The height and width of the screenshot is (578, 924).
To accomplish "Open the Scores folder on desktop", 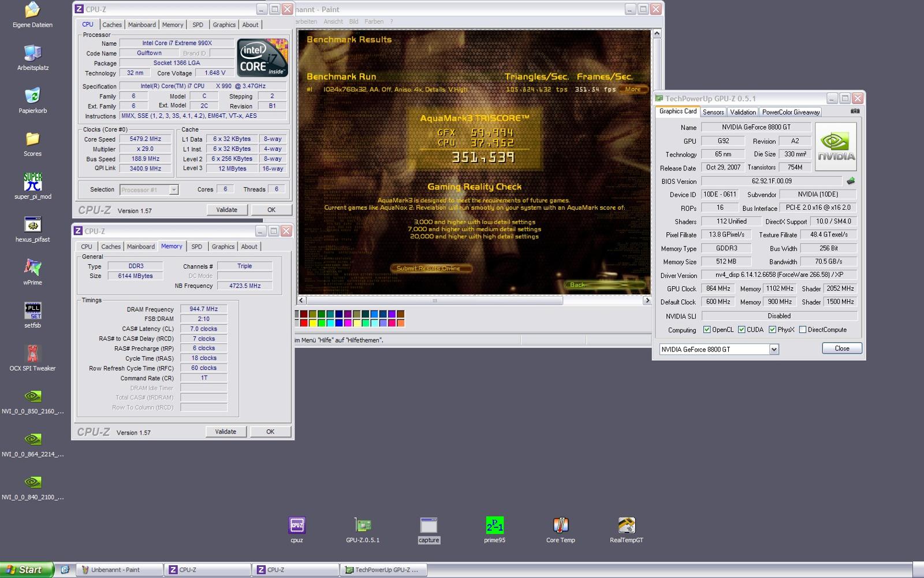I will pyautogui.click(x=32, y=144).
